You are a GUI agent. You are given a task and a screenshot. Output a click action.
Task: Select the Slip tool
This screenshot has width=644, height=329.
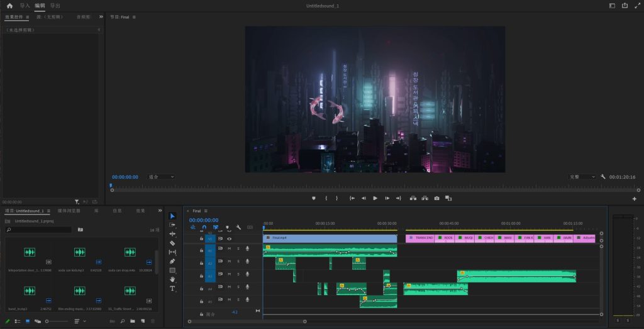(x=172, y=252)
